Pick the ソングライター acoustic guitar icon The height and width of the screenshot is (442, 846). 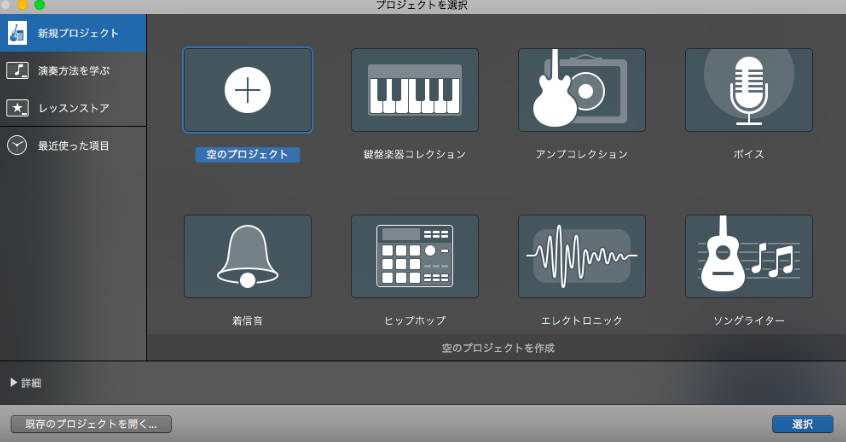click(748, 256)
